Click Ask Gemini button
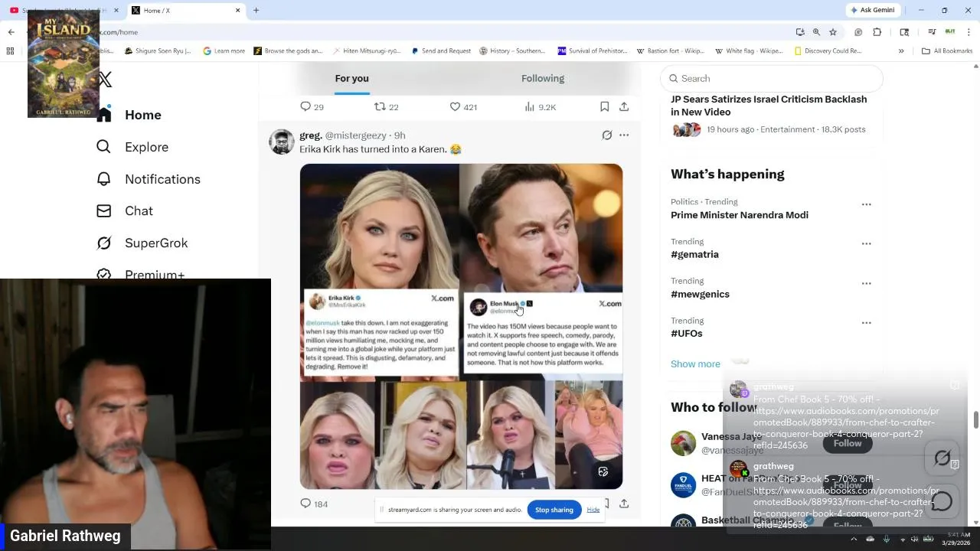 coord(872,10)
